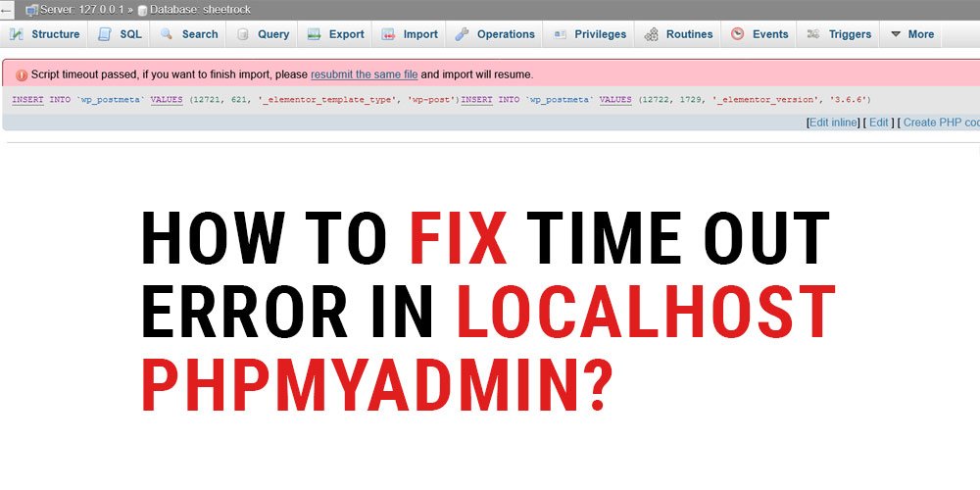The image size is (980, 490).
Task: Click the Export tab icon
Action: (x=314, y=34)
